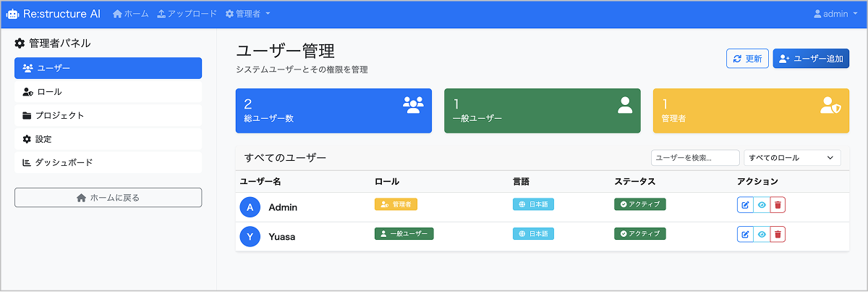Screen dimensions: 868x292
Task: Click the ロール column header
Action: 387,181
